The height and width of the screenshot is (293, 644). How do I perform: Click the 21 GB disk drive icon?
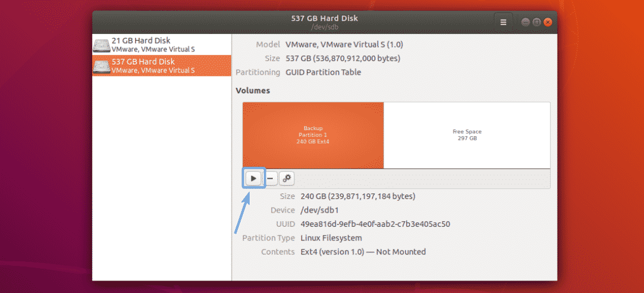tap(102, 45)
